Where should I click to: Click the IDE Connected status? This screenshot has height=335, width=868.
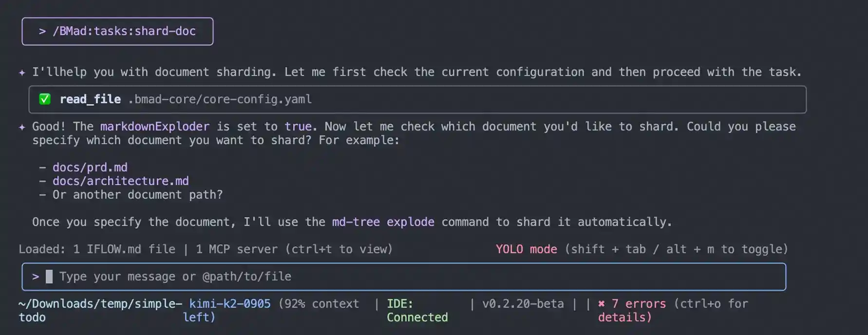point(417,311)
